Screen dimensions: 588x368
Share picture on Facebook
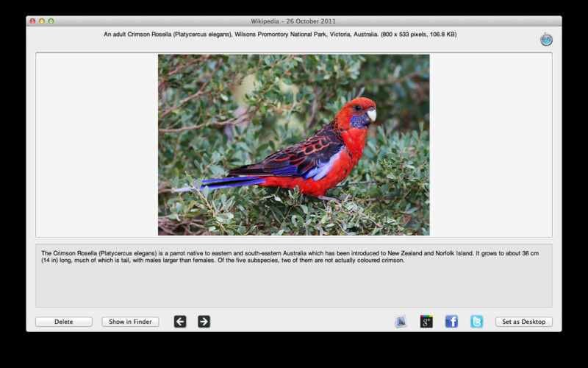(x=451, y=322)
